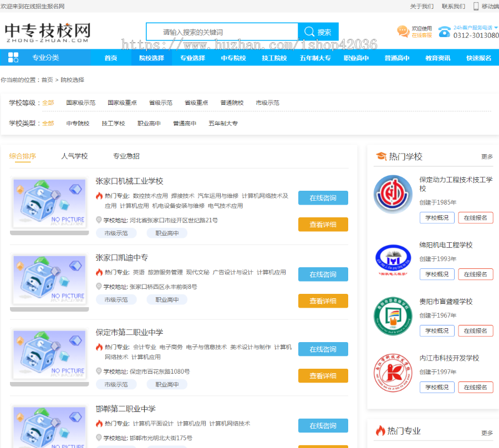Click the 24h service telephone icon
The width and height of the screenshot is (499, 448).
444,32
